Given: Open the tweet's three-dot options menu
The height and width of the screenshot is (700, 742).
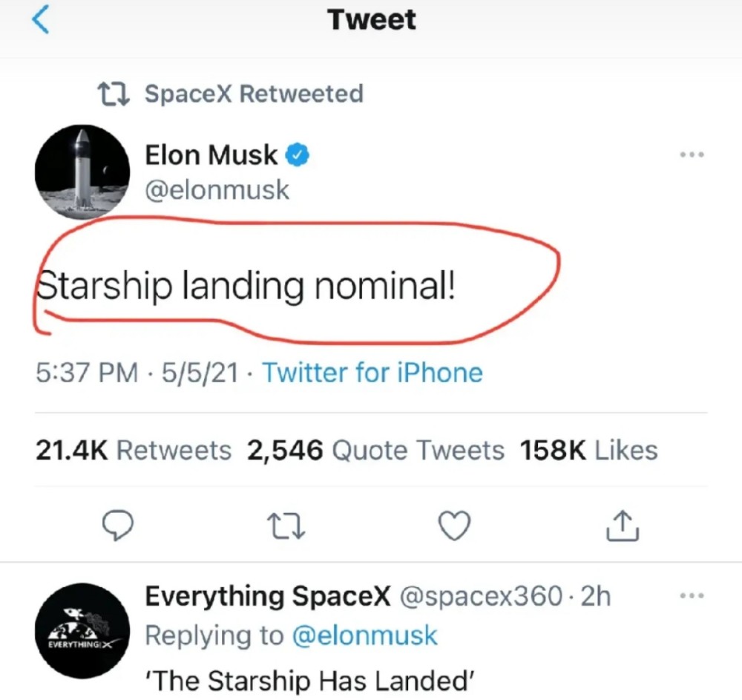Looking at the screenshot, I should pos(692,154).
